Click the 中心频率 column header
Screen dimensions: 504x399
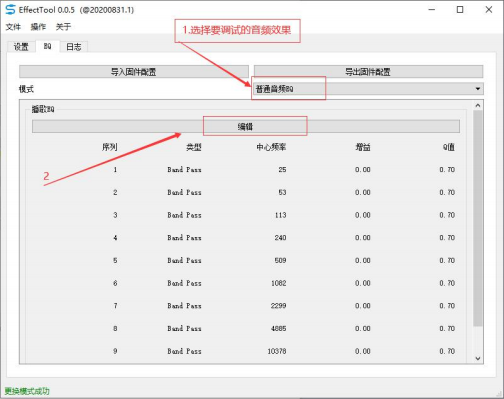pos(271,147)
